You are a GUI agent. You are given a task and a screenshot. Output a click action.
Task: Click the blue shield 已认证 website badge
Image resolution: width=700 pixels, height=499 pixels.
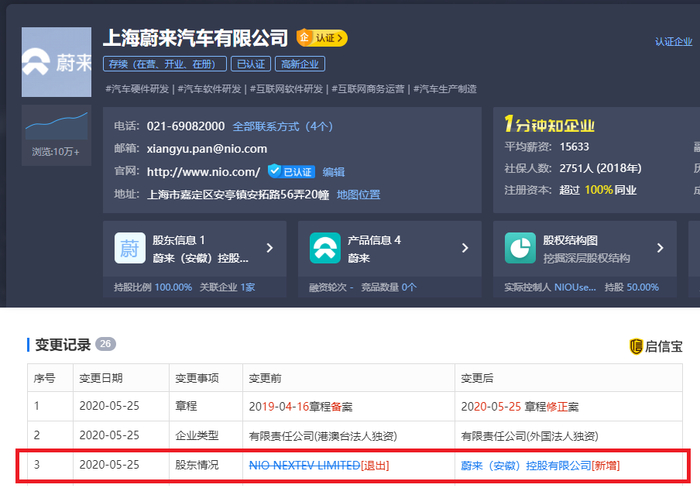pos(292,171)
